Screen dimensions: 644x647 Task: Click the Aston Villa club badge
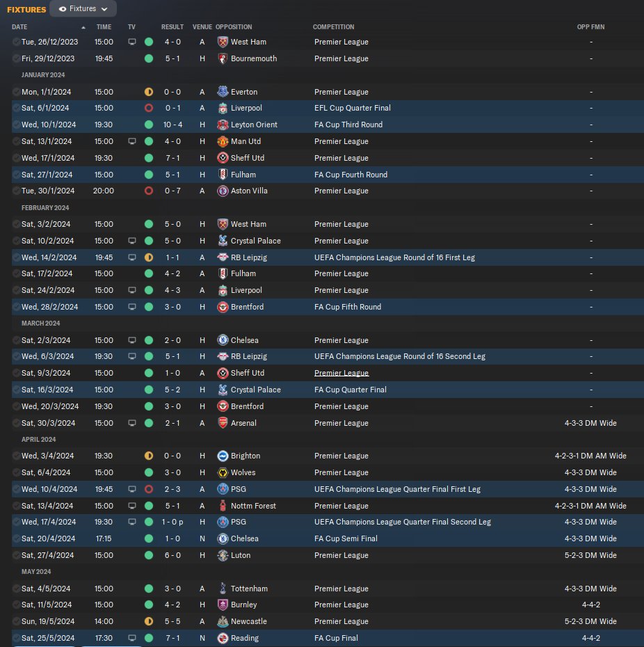(x=223, y=191)
